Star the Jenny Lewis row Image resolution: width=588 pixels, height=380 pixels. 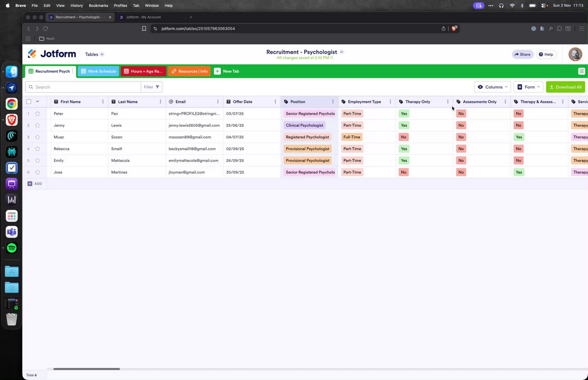coord(37,125)
